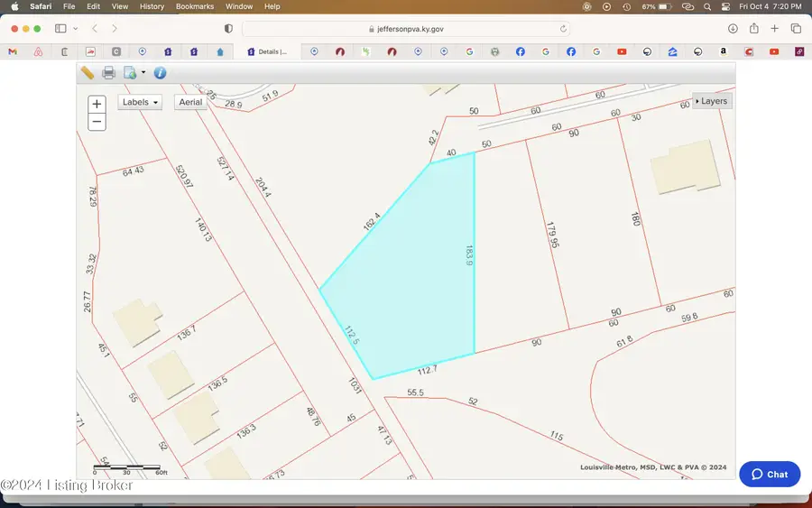Click the Time Machine menu bar icon

tap(627, 6)
